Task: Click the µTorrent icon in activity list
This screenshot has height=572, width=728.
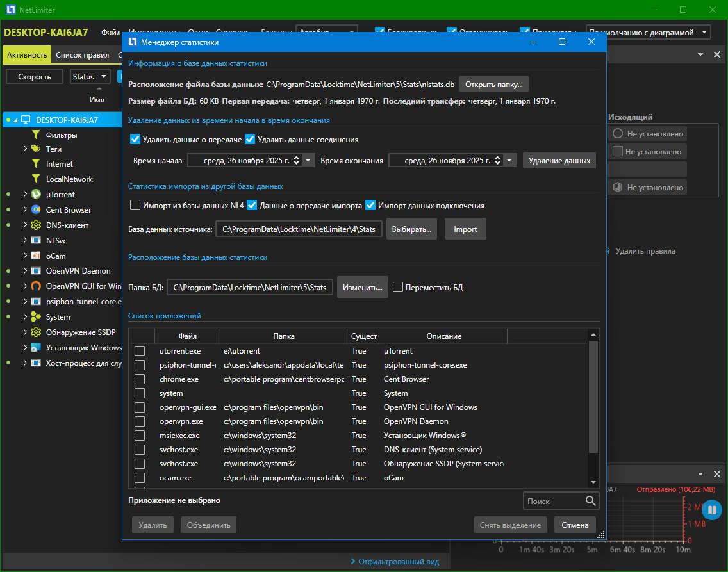Action: point(36,195)
